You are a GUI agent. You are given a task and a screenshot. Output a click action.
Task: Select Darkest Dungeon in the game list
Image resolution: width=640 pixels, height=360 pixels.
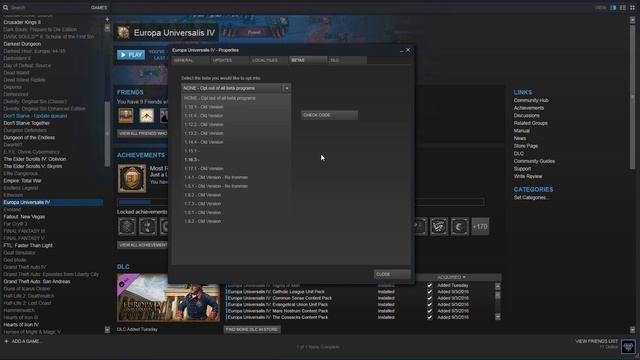coord(22,44)
